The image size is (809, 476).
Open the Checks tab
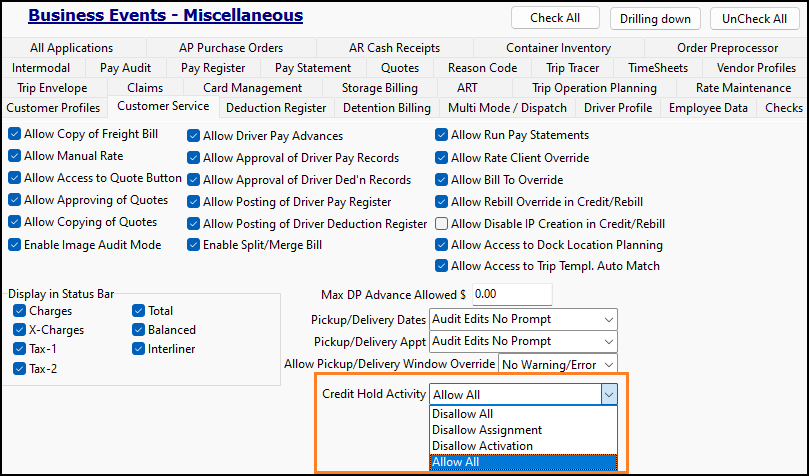coord(784,108)
